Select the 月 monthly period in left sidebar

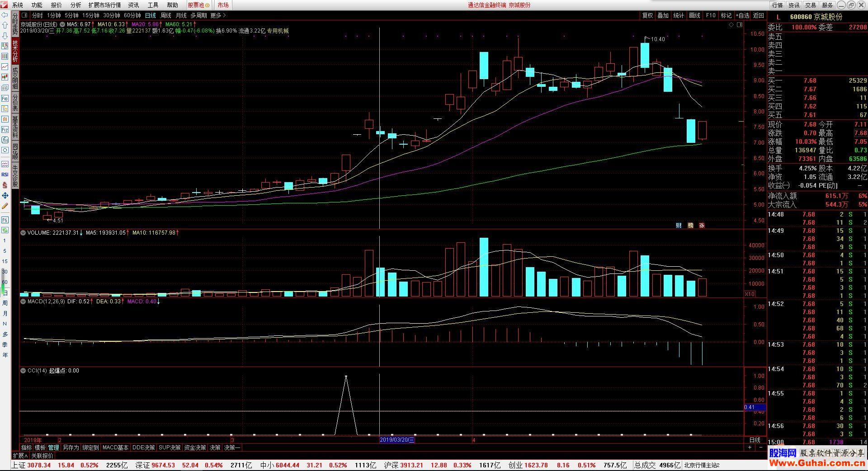coord(5,313)
